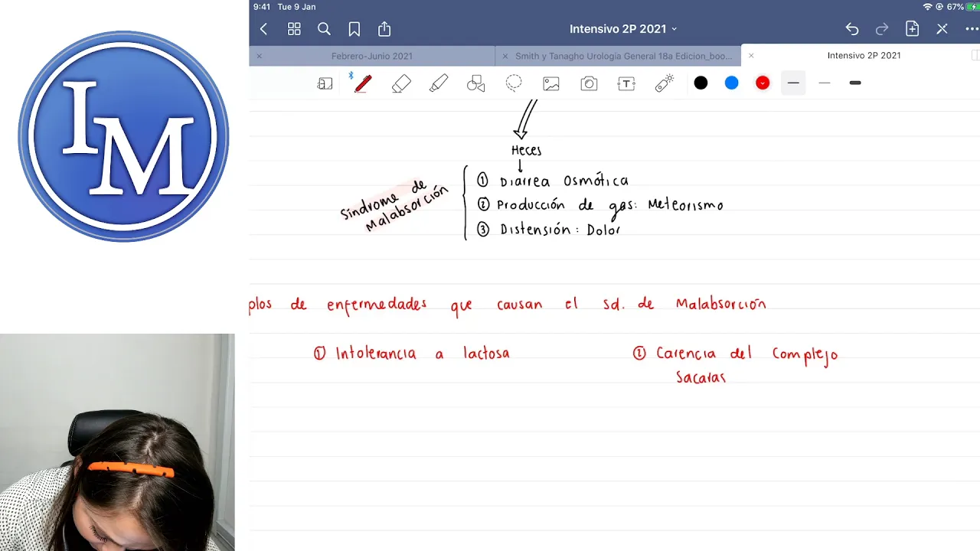Open the notebook title dropdown 'Intensivo 2P 2021'

click(623, 29)
